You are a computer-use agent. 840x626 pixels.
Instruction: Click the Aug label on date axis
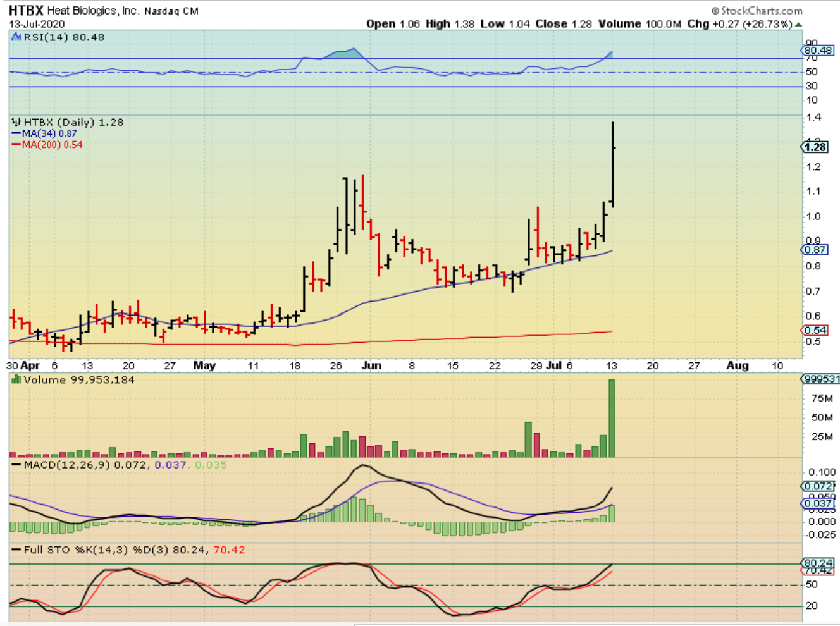[738, 365]
